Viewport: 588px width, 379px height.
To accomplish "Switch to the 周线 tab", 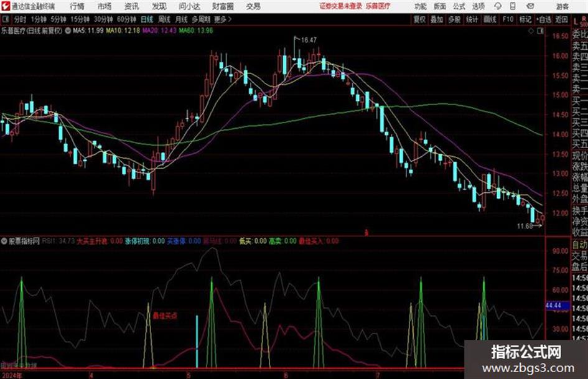I will point(164,19).
